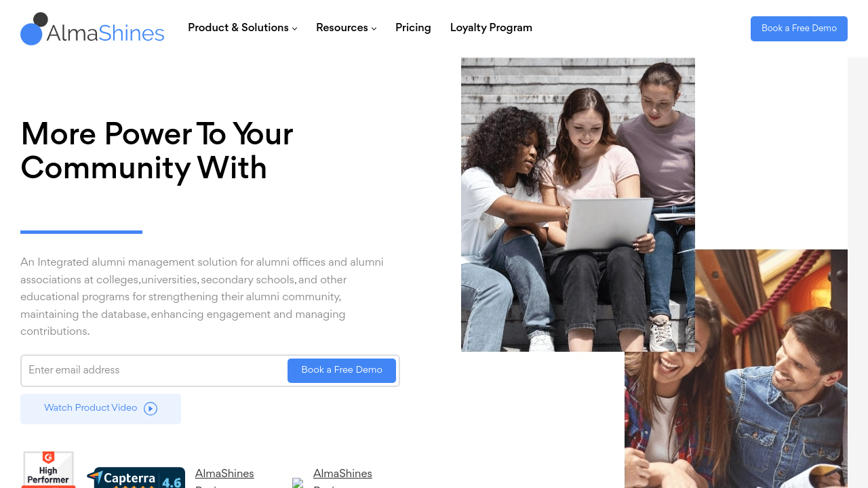Click Book a Free Demo in header

[x=799, y=28]
